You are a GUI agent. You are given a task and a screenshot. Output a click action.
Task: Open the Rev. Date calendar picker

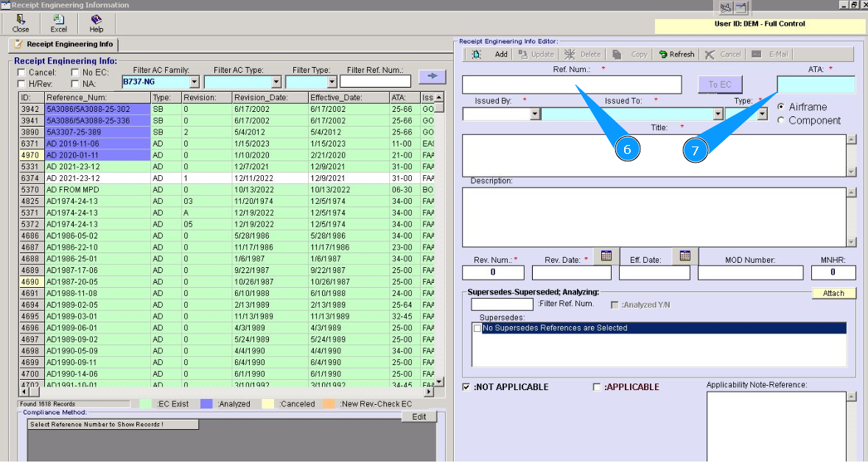pyautogui.click(x=606, y=256)
